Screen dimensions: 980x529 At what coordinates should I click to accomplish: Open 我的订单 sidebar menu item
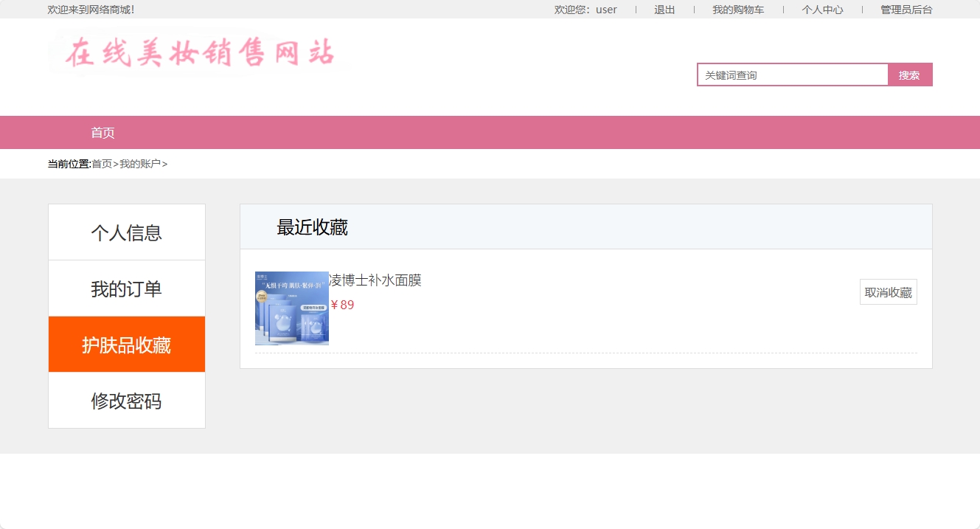point(127,288)
